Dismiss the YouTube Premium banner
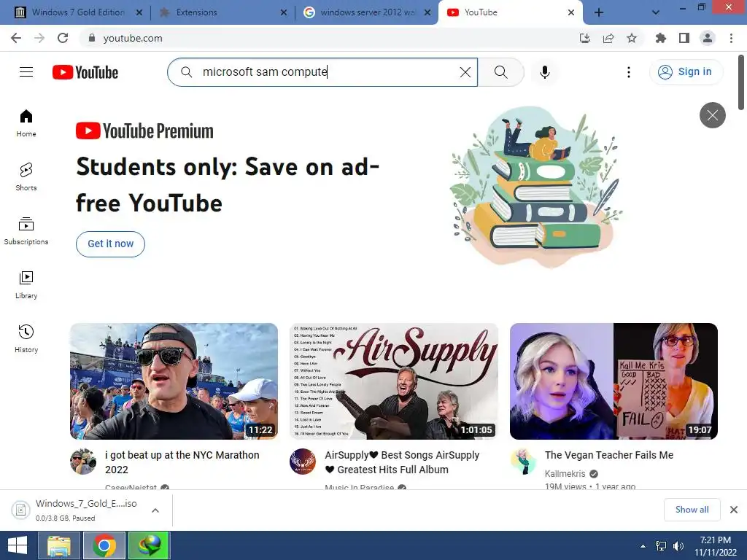Image resolution: width=747 pixels, height=560 pixels. tap(712, 115)
